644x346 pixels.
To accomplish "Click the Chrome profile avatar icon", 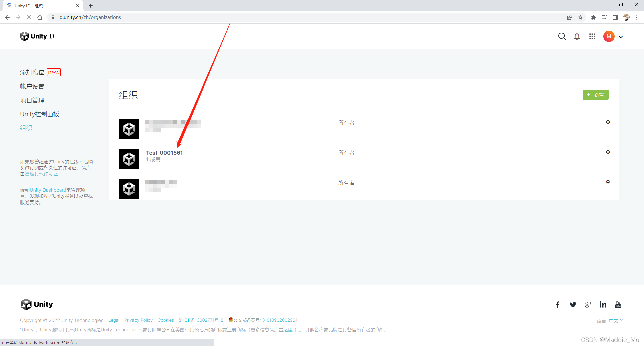I will [626, 17].
